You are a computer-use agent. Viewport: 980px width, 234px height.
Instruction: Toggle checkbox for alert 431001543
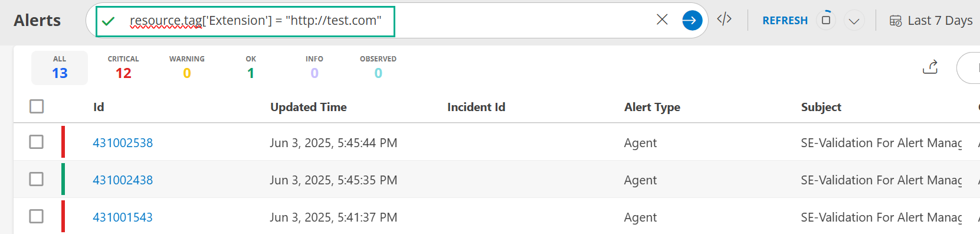(37, 216)
